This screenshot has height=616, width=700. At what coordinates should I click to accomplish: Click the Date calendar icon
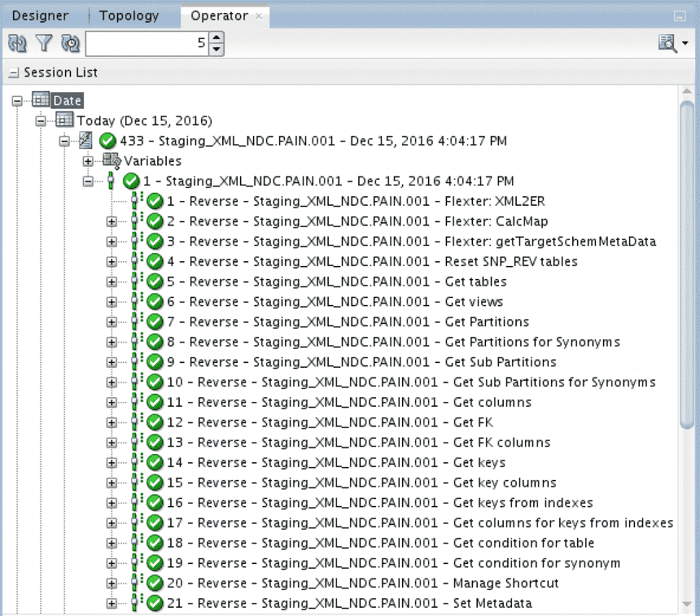pyautogui.click(x=40, y=100)
